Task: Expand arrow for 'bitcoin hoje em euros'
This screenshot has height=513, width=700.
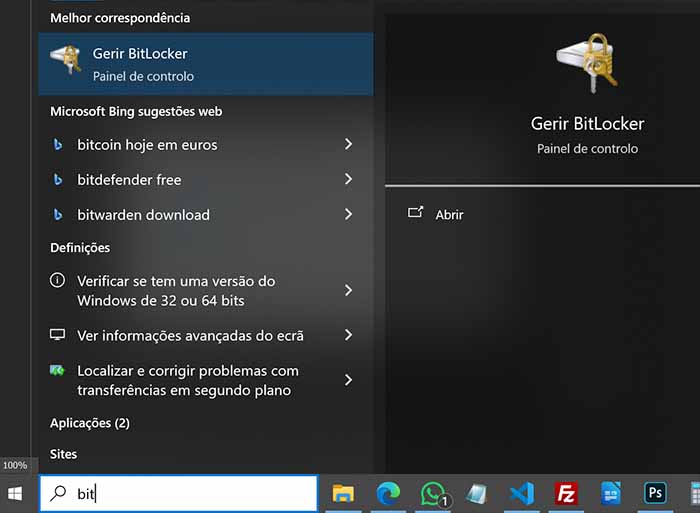Action: [348, 144]
